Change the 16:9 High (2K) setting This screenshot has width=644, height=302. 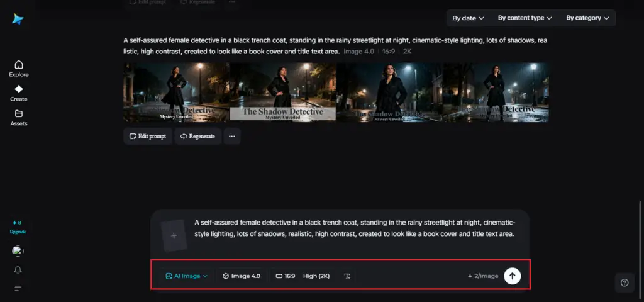[303, 276]
